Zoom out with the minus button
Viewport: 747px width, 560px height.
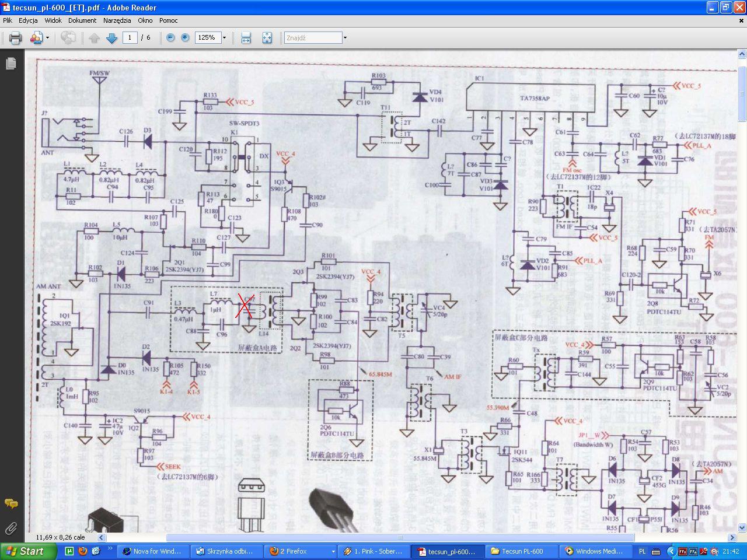click(x=170, y=38)
